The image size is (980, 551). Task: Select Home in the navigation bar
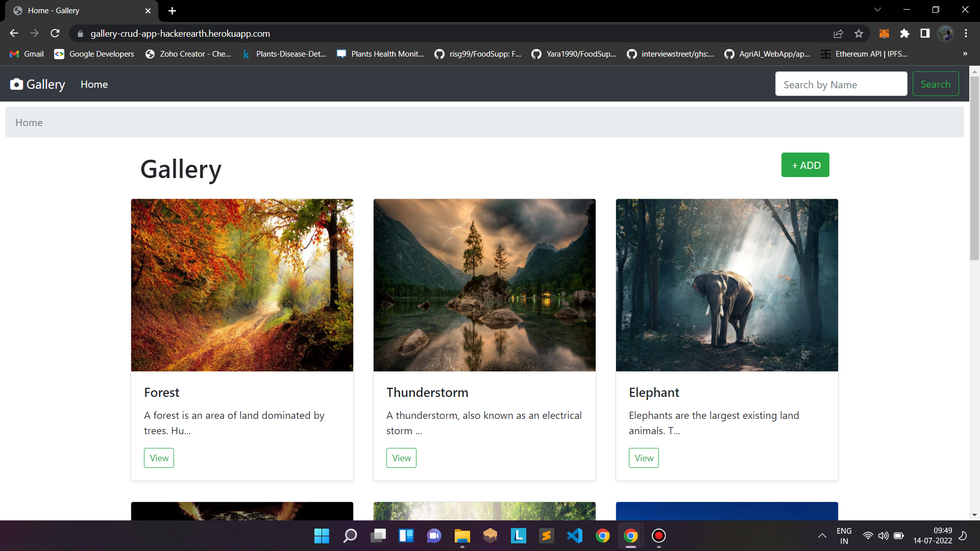tap(94, 84)
